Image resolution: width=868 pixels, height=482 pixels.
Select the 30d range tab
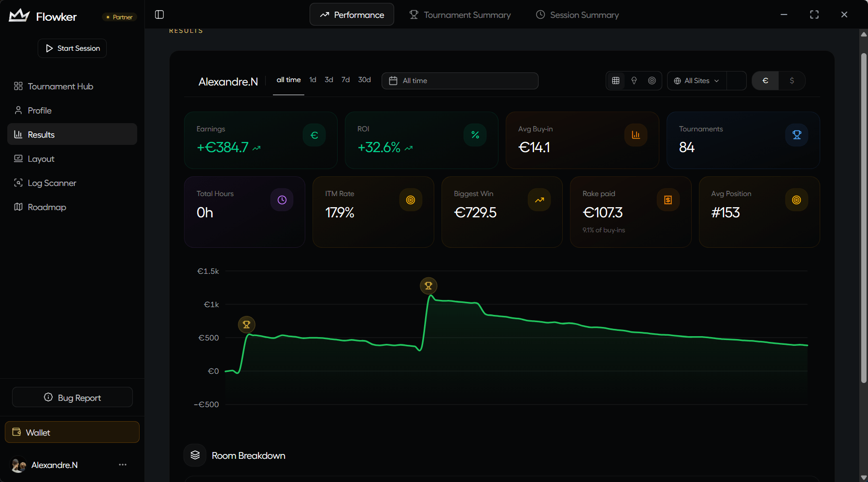coord(364,80)
